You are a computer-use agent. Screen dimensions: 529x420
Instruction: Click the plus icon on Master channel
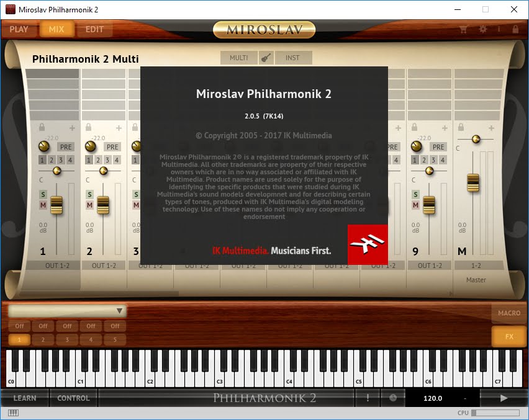pyautogui.click(x=491, y=128)
